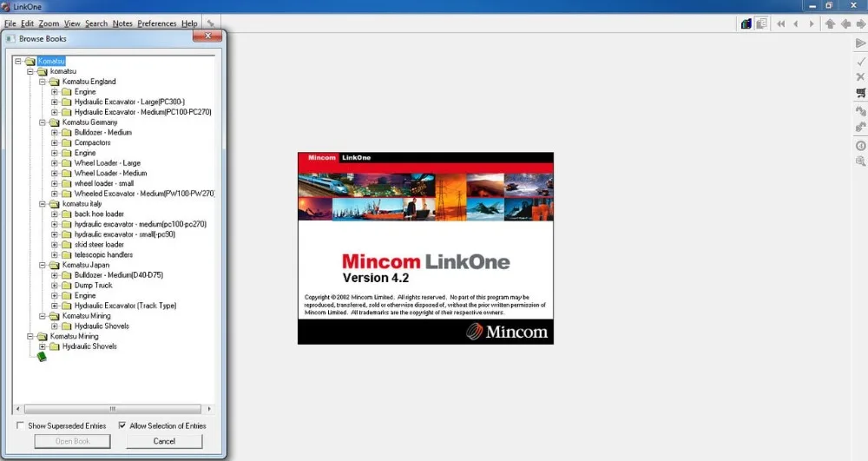Click the up arrow toolbar icon
This screenshot has width=868, height=461.
click(830, 23)
